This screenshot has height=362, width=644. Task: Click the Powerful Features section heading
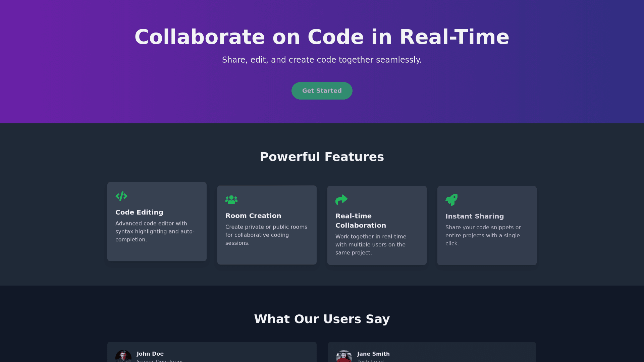point(322,157)
